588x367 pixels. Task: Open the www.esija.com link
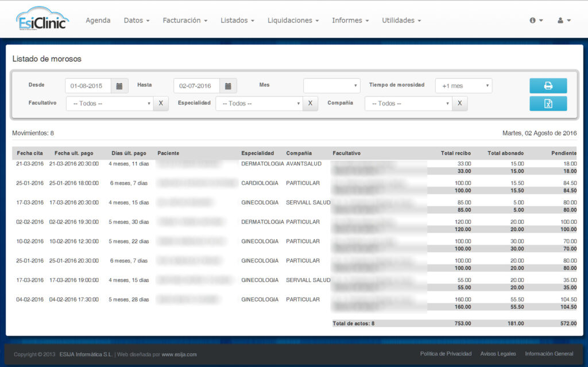point(179,354)
